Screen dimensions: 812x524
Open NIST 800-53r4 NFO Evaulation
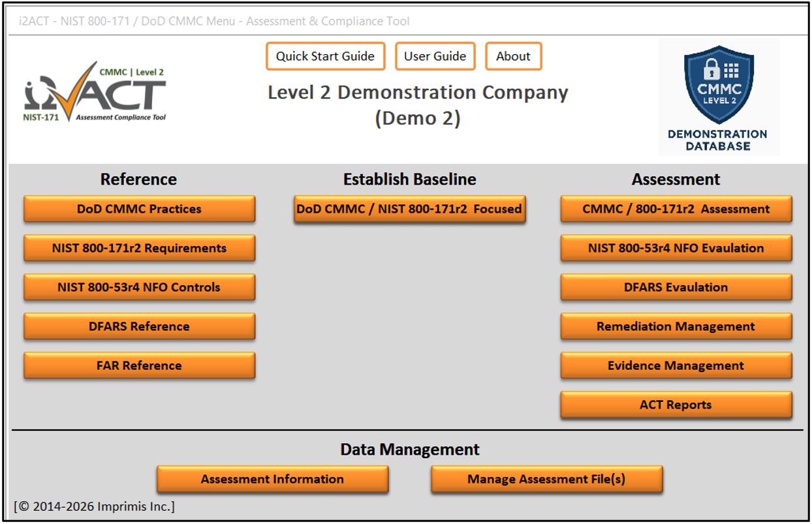[x=676, y=249]
